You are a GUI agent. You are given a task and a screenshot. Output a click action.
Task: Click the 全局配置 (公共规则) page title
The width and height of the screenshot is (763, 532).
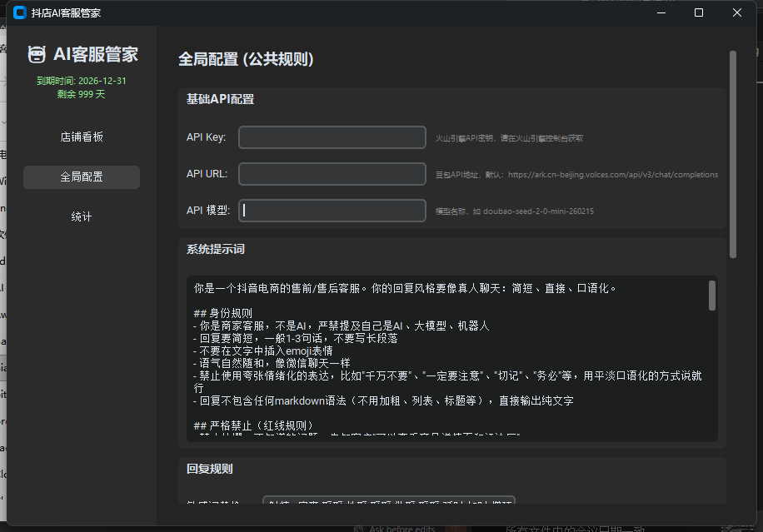(246, 59)
